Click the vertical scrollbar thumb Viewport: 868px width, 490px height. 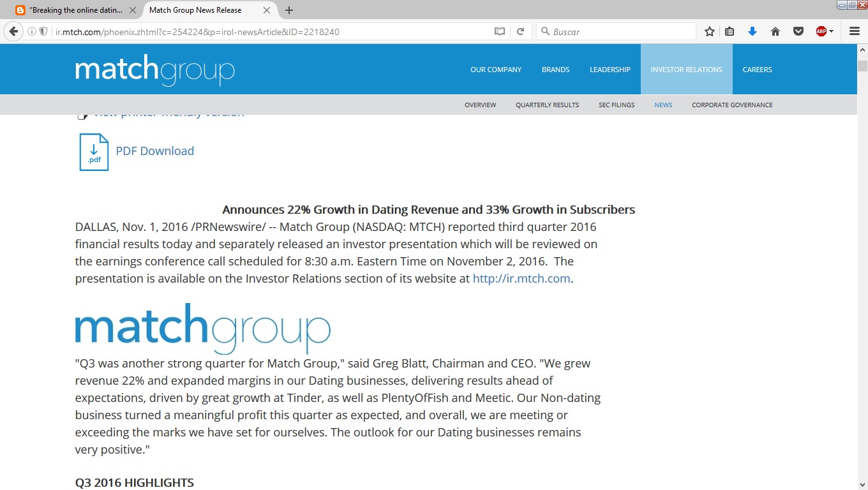(862, 65)
